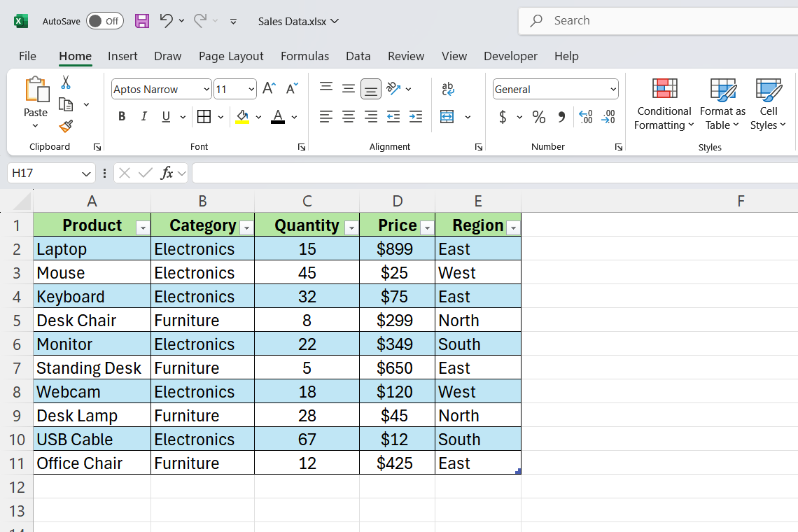
Task: Click the Save icon in title bar
Action: click(142, 21)
